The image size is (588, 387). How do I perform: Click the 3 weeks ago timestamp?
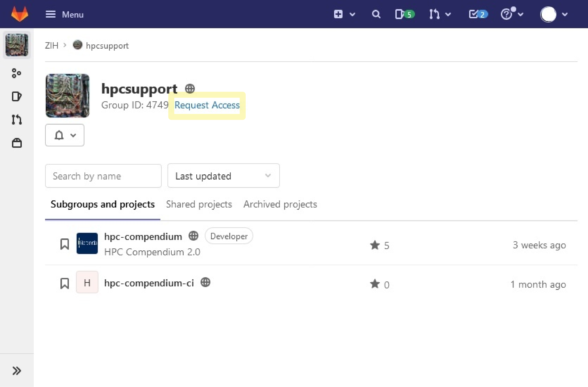pos(539,245)
